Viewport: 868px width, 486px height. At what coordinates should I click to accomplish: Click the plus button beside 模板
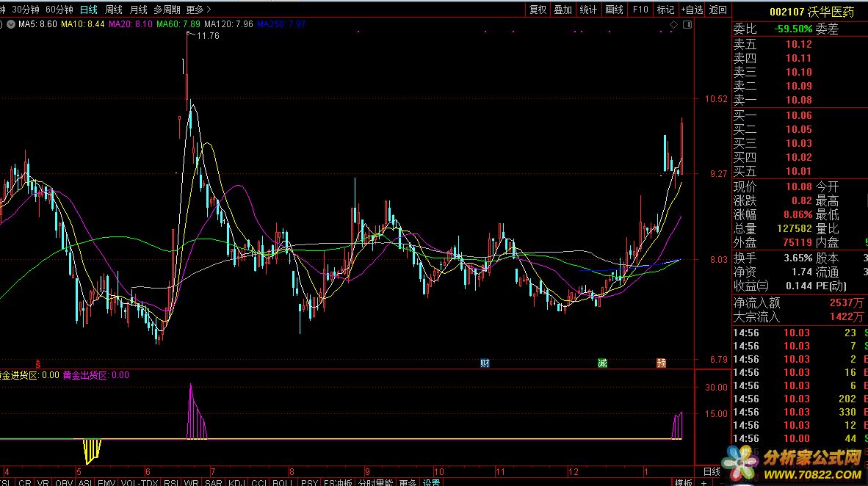704,482
